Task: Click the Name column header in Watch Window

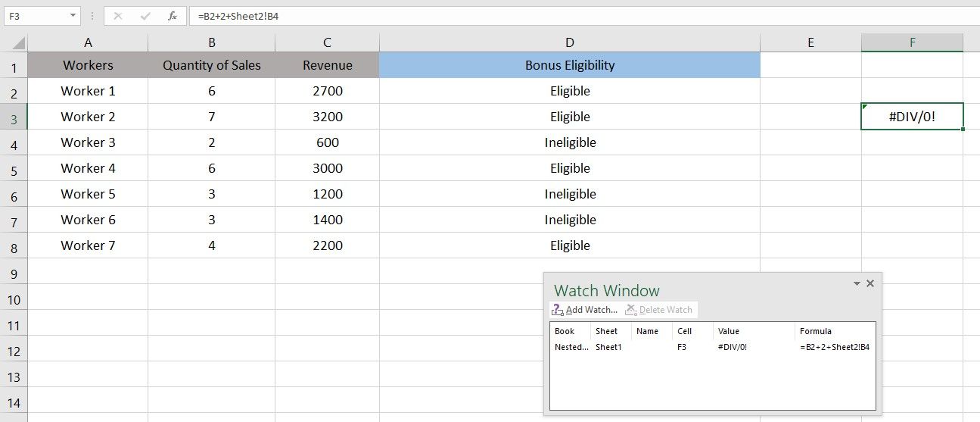Action: pyautogui.click(x=652, y=331)
